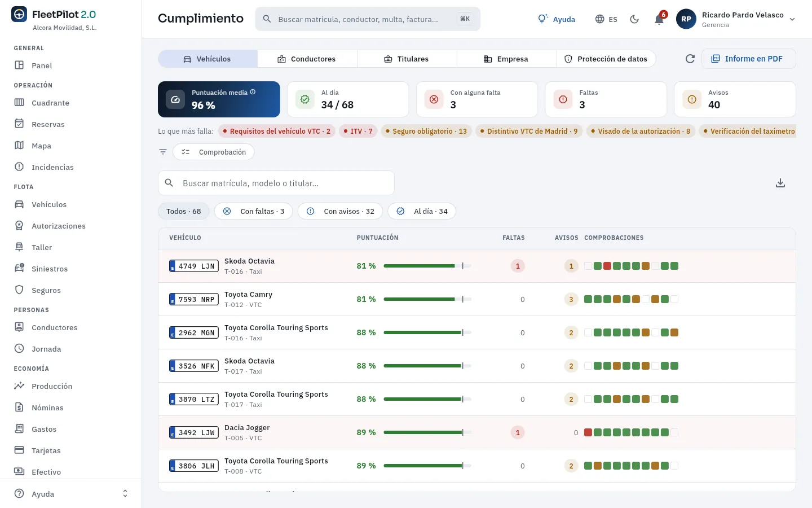Show vehicles Al día · 34
This screenshot has width=812, height=508.
[x=422, y=211]
